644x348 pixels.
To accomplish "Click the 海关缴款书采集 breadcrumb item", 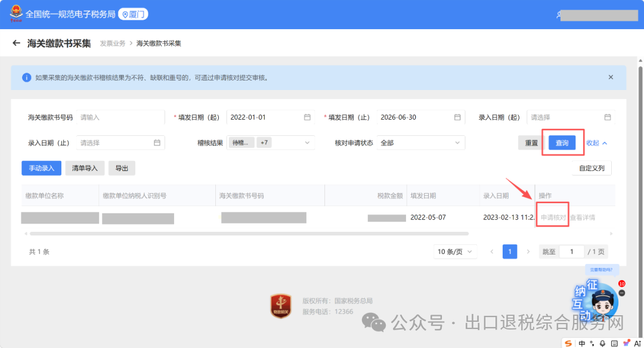I will (159, 44).
